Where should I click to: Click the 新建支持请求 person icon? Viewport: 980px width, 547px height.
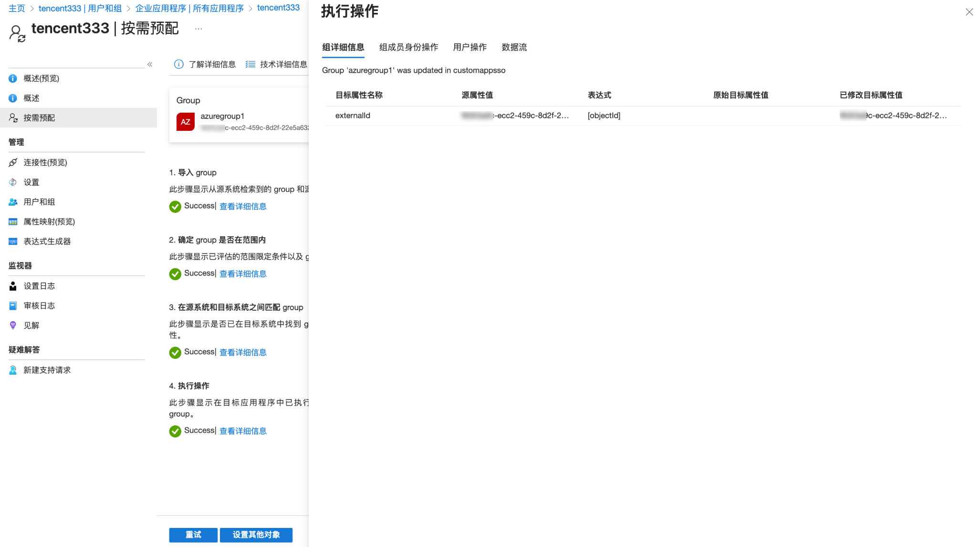point(13,370)
